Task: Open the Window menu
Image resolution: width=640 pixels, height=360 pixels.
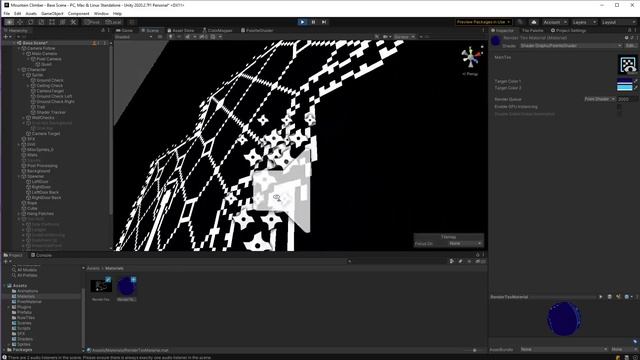Action: point(101,13)
